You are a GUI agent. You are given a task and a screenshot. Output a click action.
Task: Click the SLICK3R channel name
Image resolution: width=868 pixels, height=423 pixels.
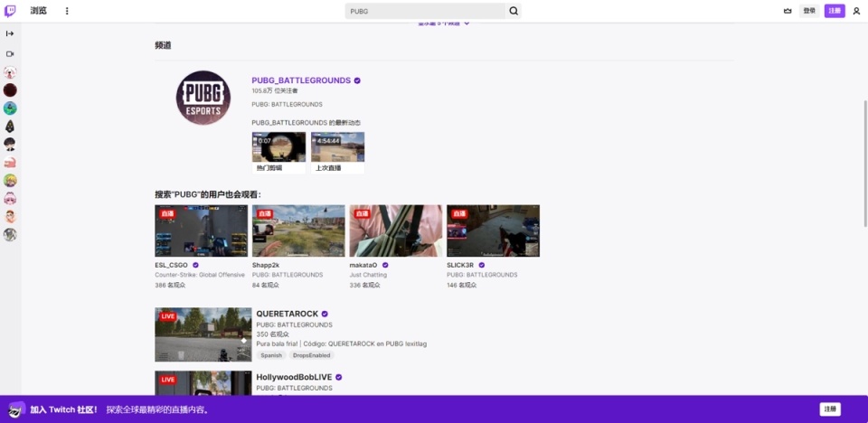(460, 265)
